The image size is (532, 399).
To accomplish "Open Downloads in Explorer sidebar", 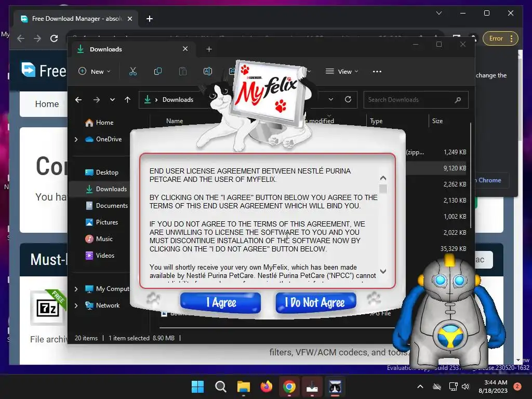I will 106,189.
